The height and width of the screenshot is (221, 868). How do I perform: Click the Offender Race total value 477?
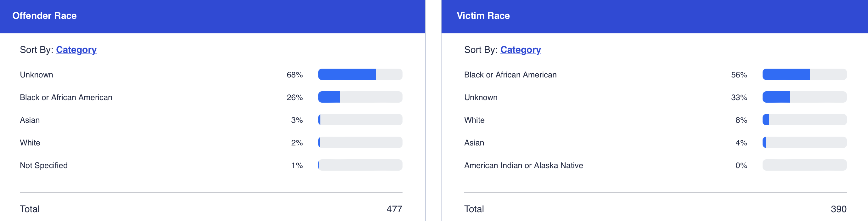click(394, 209)
